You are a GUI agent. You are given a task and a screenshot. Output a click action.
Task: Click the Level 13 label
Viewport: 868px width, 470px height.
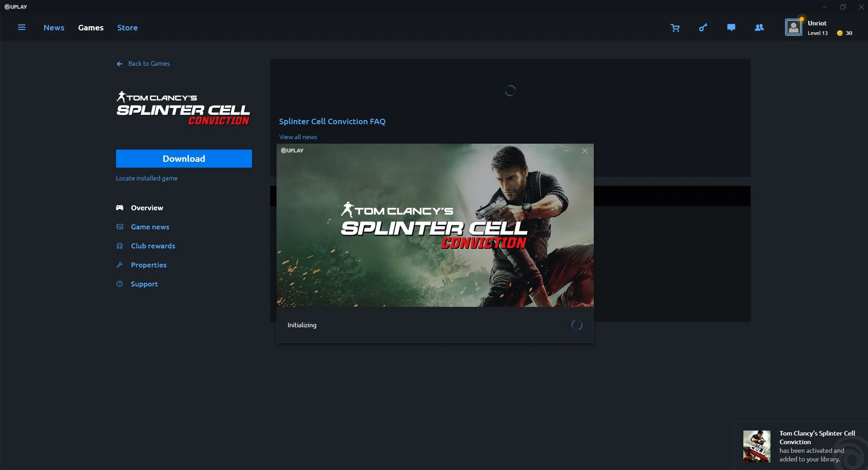(818, 33)
